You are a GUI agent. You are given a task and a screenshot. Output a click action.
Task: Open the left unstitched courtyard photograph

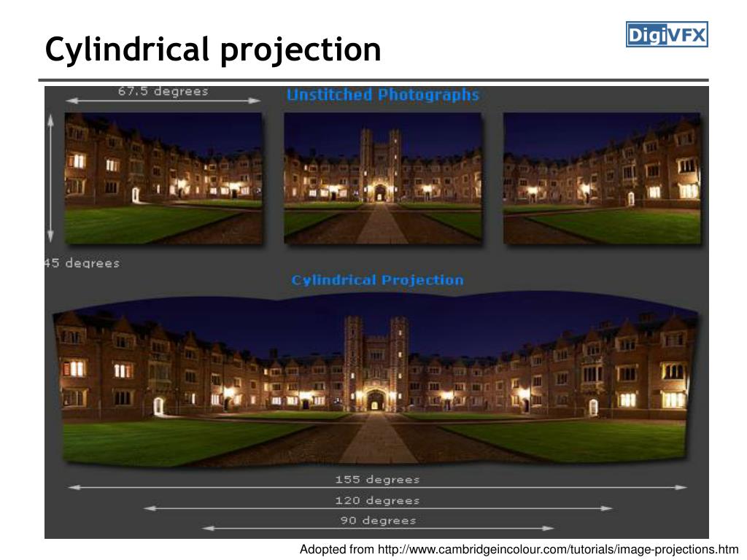(163, 179)
